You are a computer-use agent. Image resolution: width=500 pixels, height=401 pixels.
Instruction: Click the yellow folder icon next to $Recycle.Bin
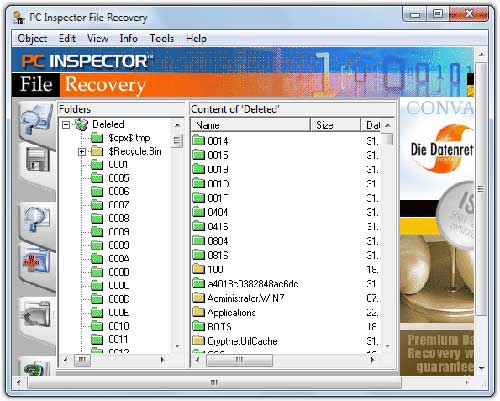pos(97,151)
